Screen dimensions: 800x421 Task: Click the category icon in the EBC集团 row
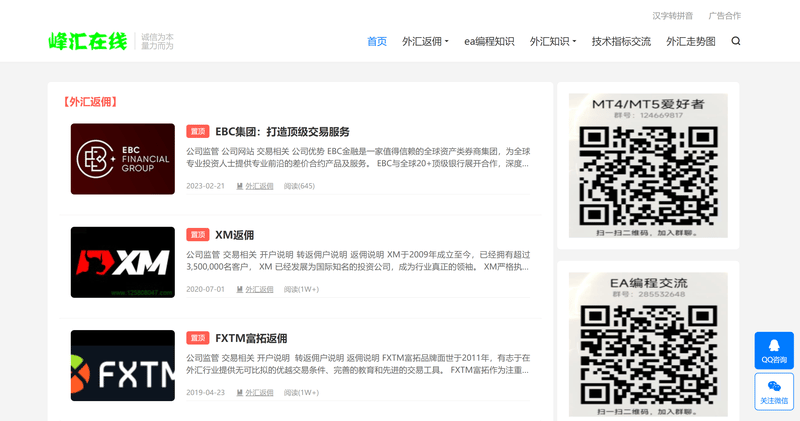239,186
